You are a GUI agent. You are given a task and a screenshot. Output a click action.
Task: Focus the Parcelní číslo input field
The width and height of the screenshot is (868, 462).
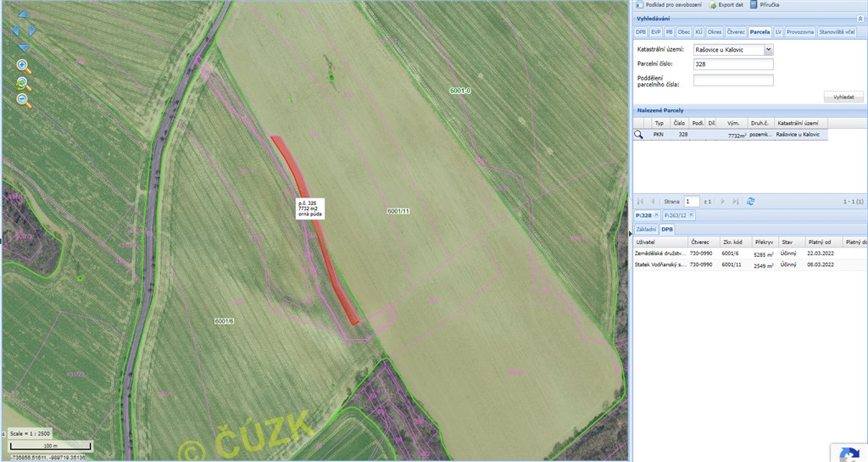click(733, 64)
